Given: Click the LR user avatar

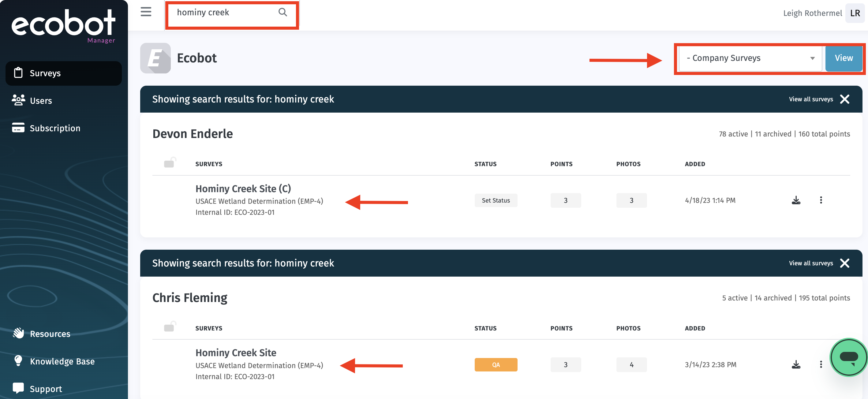Looking at the screenshot, I should click(x=855, y=13).
